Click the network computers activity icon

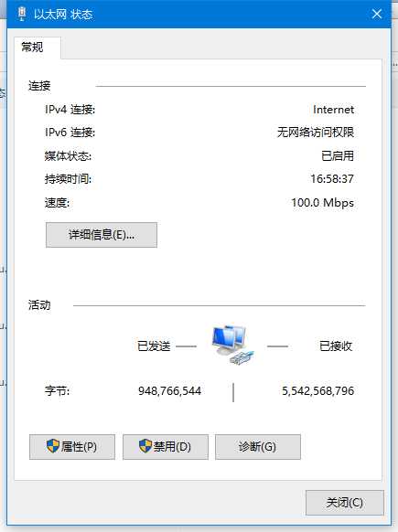click(x=232, y=345)
